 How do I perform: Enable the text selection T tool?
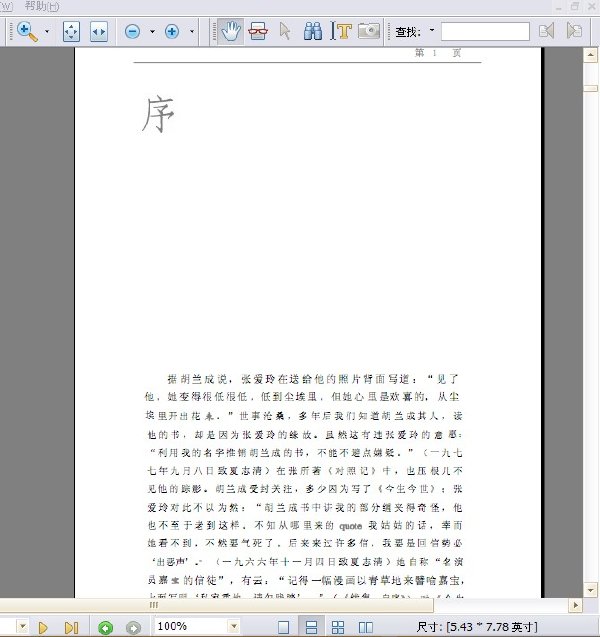(x=341, y=32)
